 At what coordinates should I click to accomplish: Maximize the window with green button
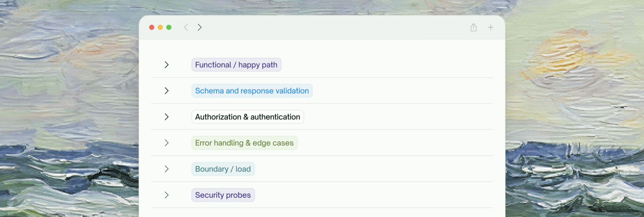169,27
